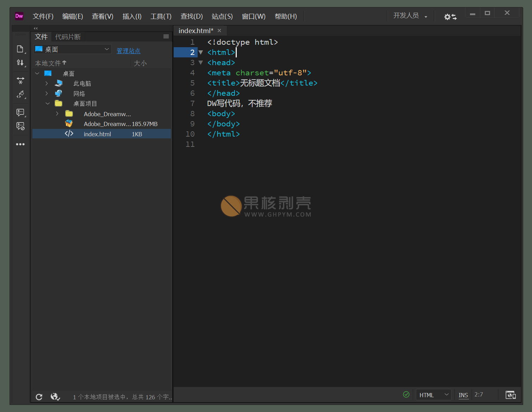Expand the 此电脑 tree node
The image size is (532, 412).
[x=47, y=83]
